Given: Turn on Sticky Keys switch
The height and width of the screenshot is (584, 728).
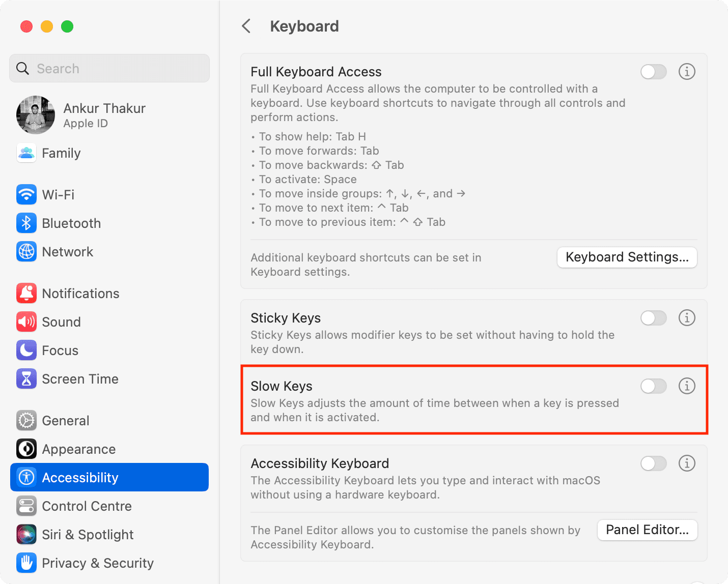Looking at the screenshot, I should pyautogui.click(x=654, y=318).
